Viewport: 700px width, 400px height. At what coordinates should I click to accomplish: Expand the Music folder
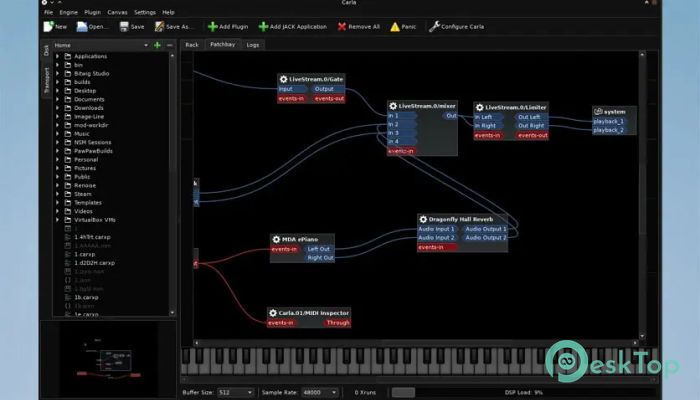[x=58, y=134]
